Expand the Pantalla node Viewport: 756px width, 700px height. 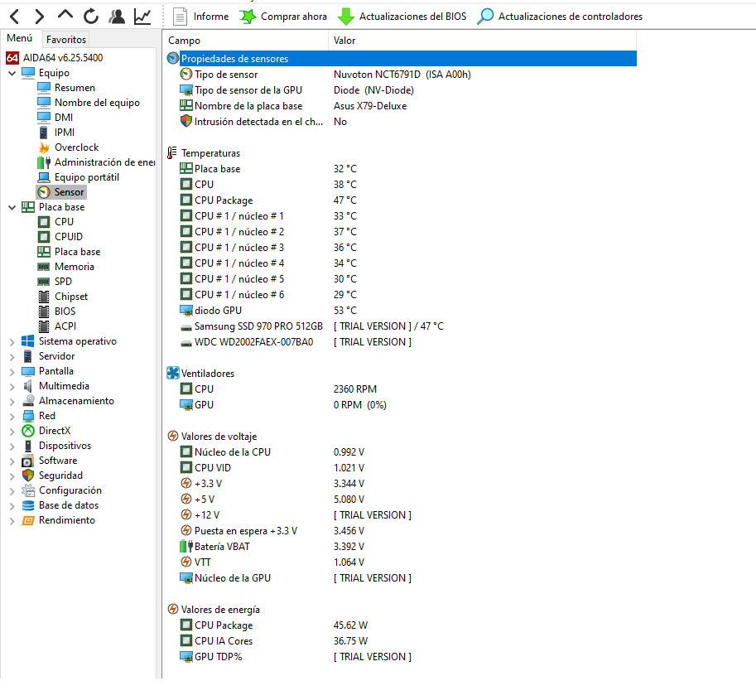pos(12,372)
